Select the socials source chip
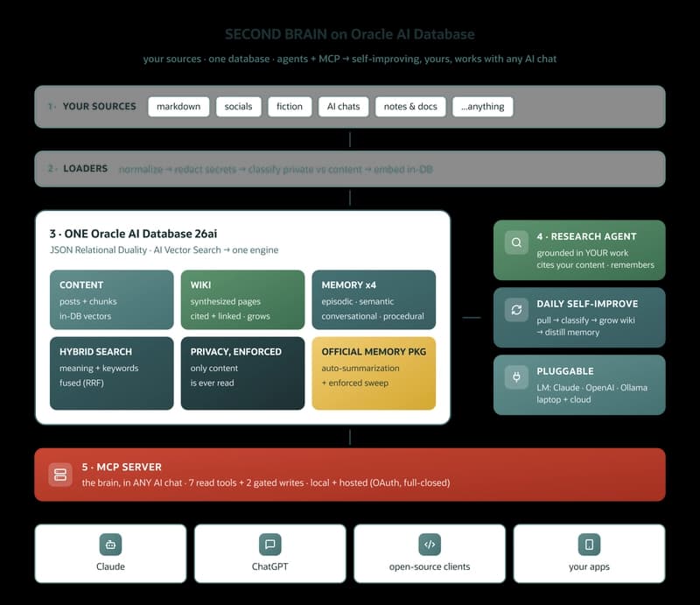 point(238,107)
